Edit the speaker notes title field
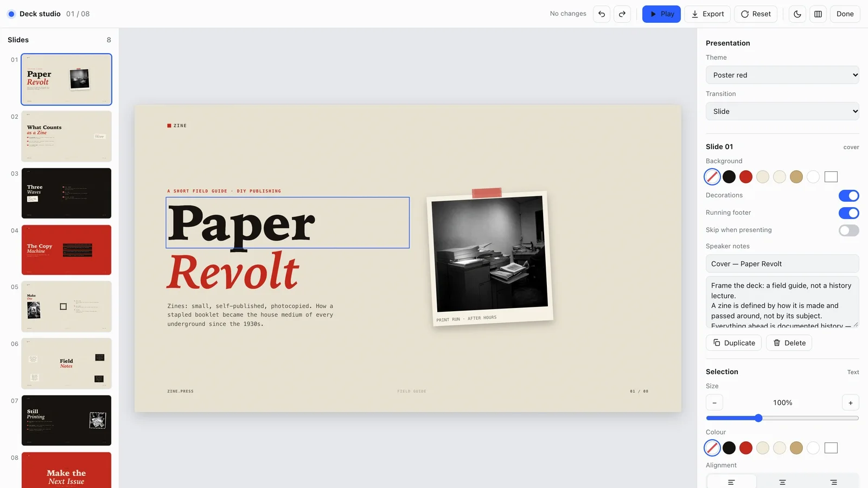This screenshot has width=868, height=488. (x=782, y=264)
